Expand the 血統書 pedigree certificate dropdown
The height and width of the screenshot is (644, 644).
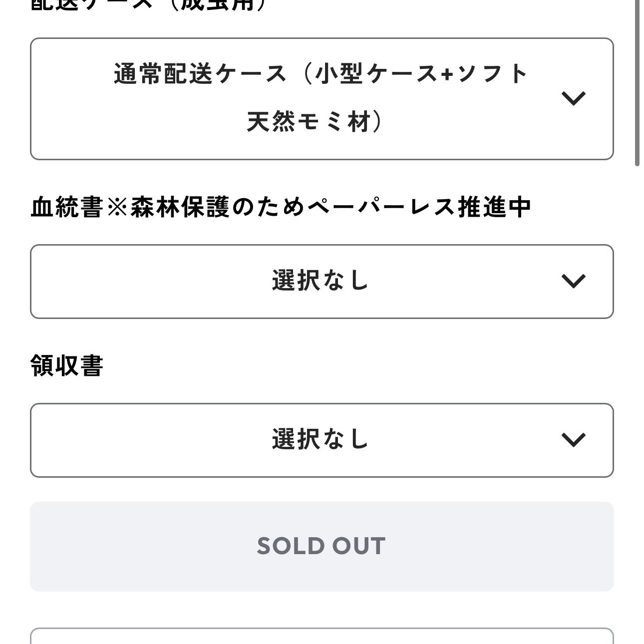click(322, 282)
